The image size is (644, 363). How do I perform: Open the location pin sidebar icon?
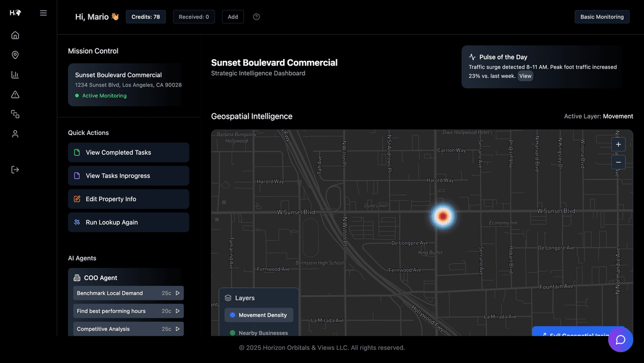pyautogui.click(x=15, y=55)
